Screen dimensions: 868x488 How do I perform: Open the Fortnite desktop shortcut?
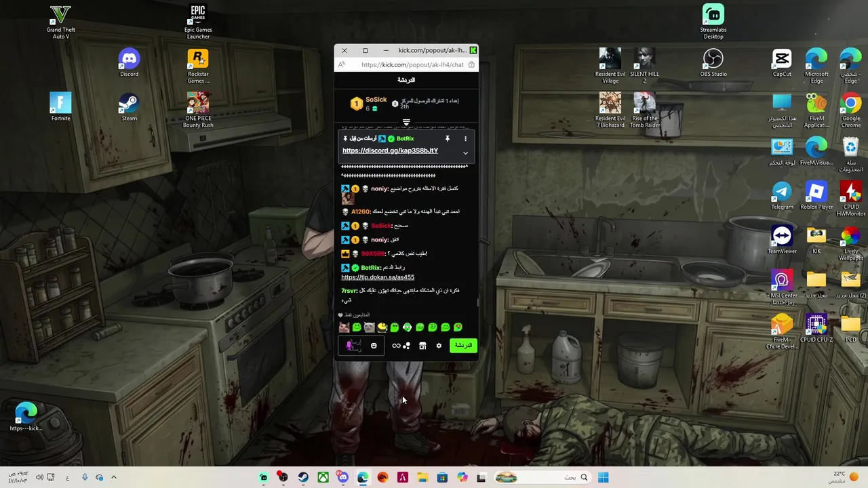click(x=60, y=107)
